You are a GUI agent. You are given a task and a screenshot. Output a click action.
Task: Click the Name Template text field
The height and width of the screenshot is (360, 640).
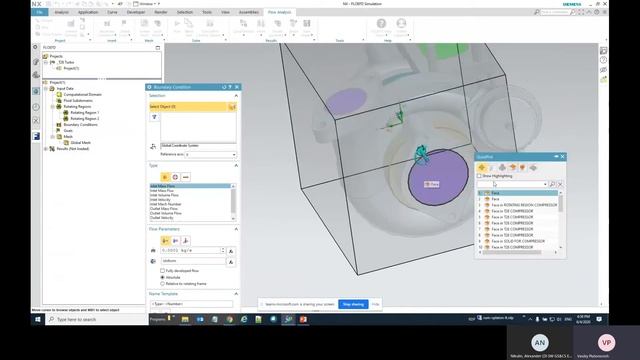[x=191, y=304]
